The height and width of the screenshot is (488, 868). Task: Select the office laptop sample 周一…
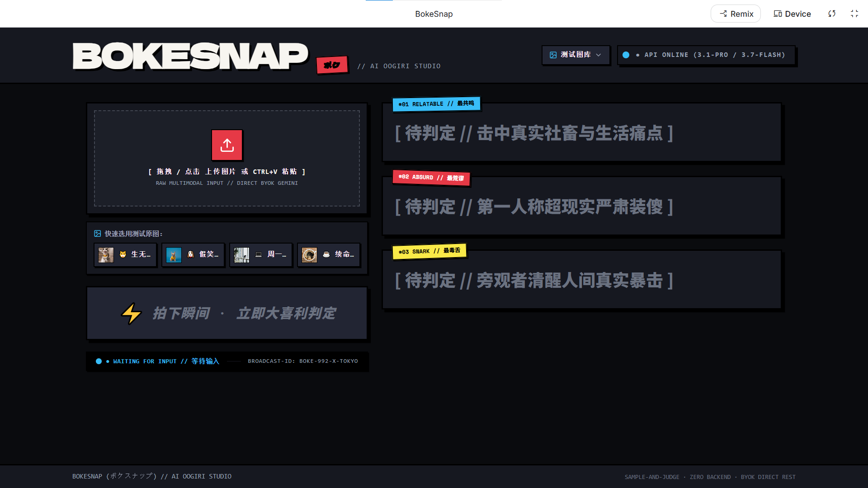[261, 255]
